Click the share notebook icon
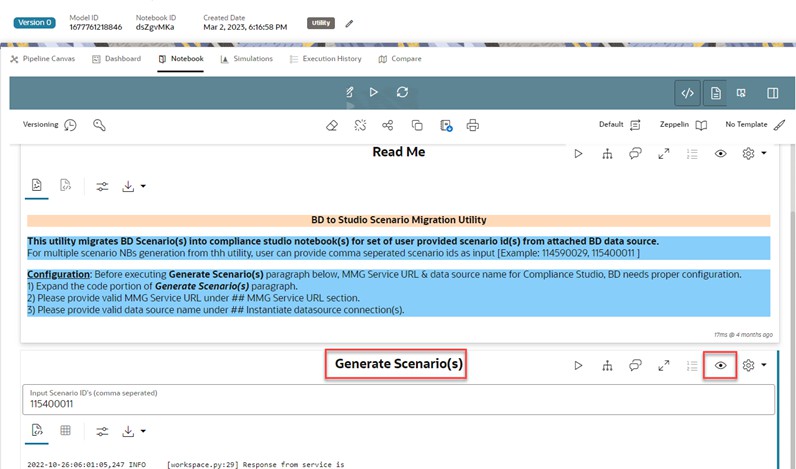Screen dimensions: 796x469 tap(388, 125)
